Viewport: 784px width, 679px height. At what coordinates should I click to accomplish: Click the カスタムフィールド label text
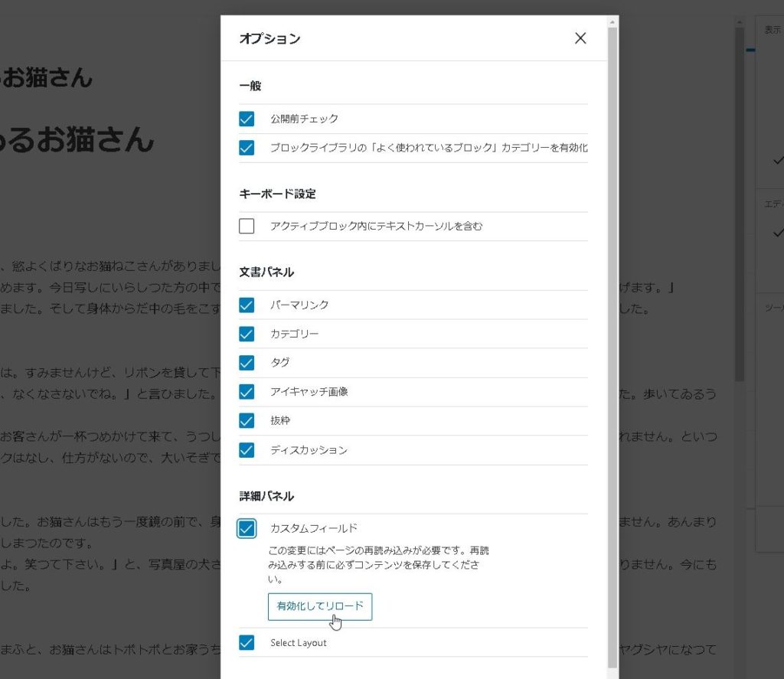(x=314, y=529)
